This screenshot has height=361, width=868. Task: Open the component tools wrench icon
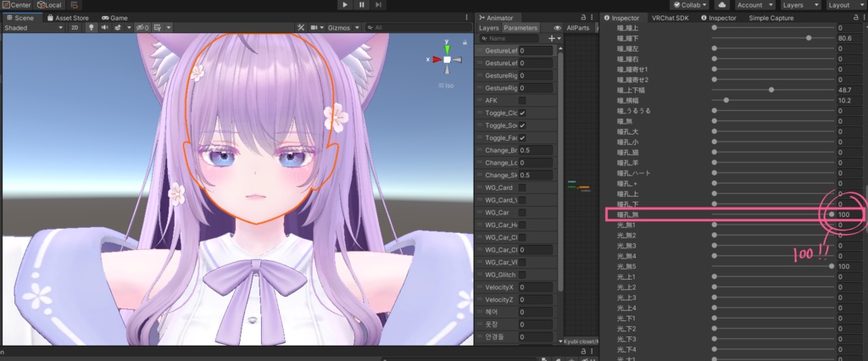(x=301, y=28)
